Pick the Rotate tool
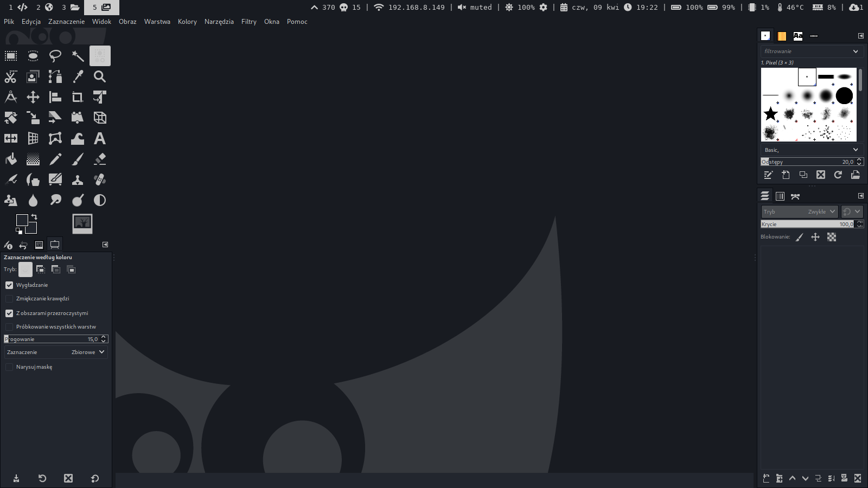Screen dimensions: 868x488 (x=11, y=118)
